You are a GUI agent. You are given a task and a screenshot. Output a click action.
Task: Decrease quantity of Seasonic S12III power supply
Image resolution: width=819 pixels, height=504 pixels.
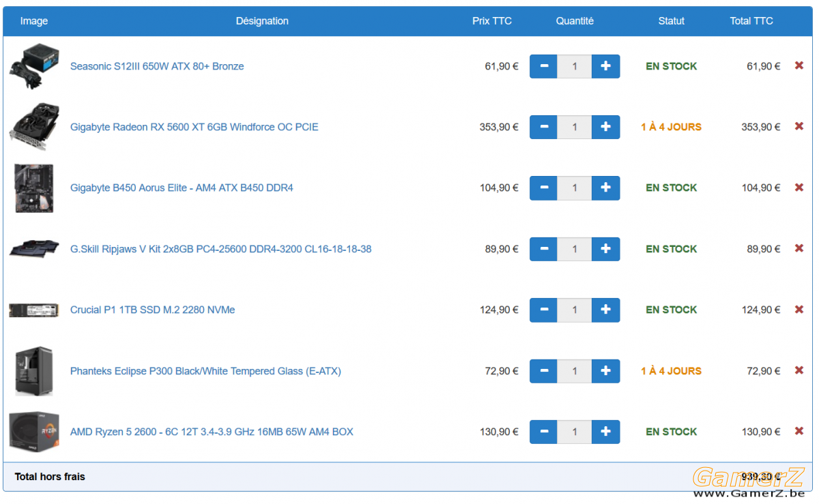544,66
